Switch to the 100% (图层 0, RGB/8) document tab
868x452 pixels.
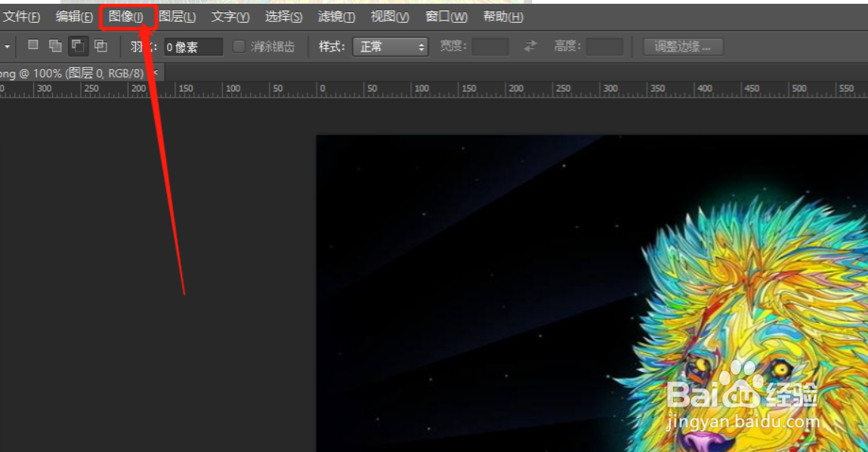pos(72,73)
